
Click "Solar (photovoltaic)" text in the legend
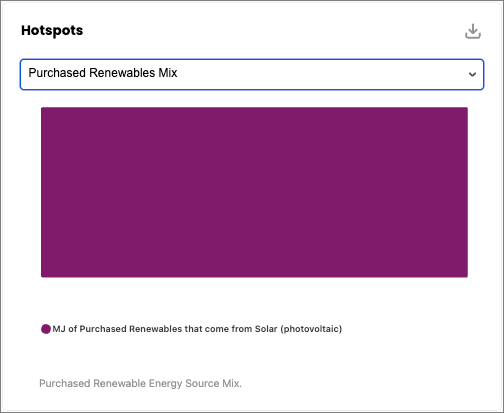click(298, 329)
